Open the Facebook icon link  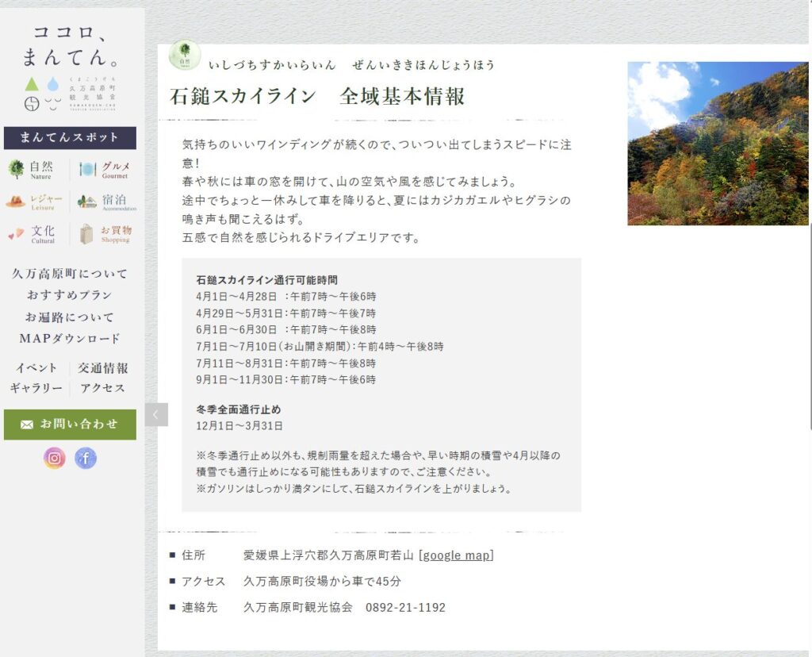coord(86,458)
